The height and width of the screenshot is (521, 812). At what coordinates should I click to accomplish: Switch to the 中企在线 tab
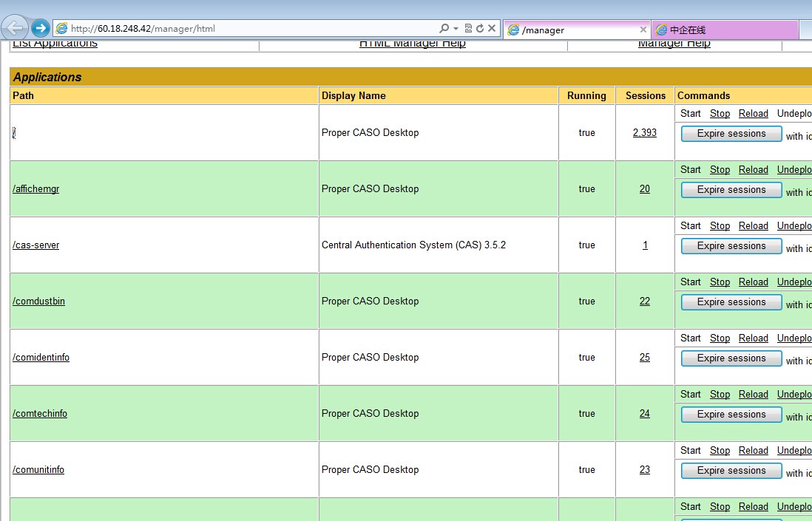(x=725, y=30)
